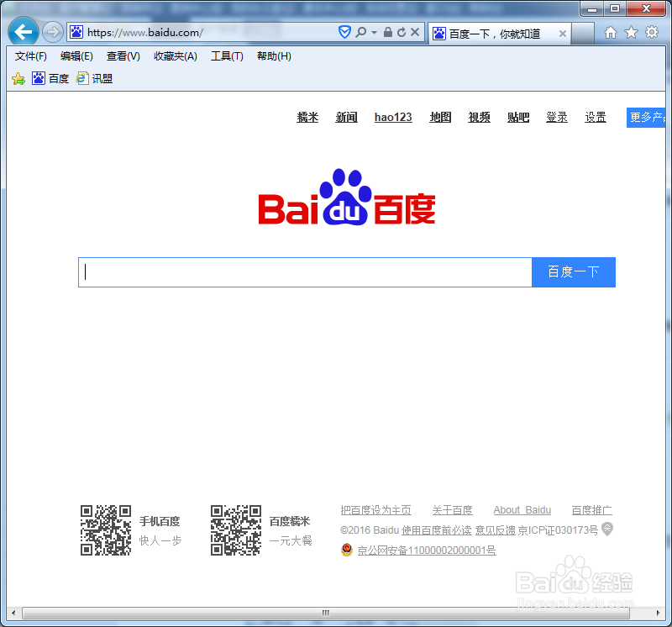
Task: Click the 手机百度 QR code
Action: pos(106,530)
